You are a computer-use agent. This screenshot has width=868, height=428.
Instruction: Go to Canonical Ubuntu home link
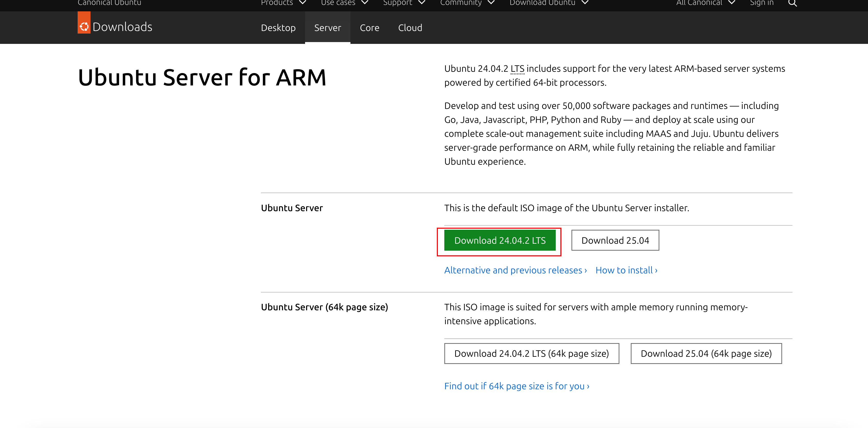point(109,3)
